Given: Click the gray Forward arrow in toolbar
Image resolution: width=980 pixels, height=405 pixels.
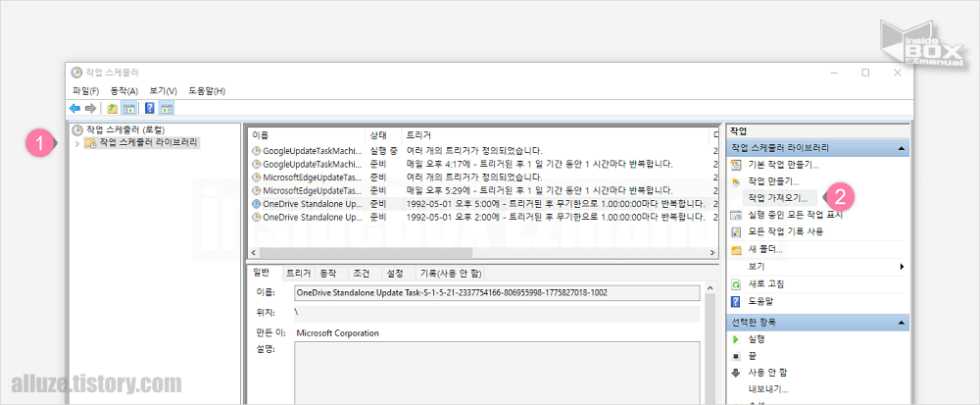Looking at the screenshot, I should tap(90, 109).
